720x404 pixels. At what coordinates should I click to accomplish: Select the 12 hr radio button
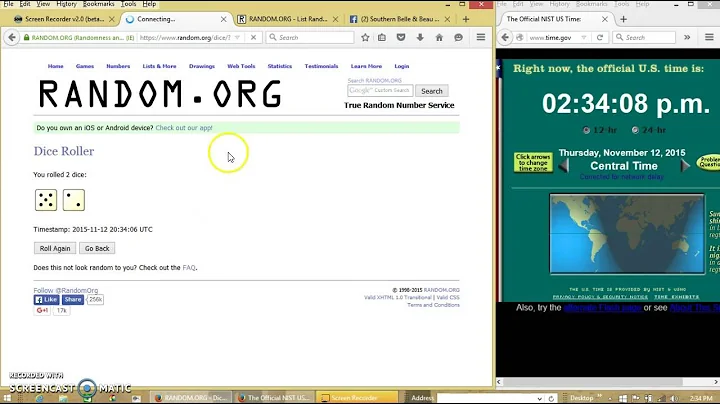point(586,130)
